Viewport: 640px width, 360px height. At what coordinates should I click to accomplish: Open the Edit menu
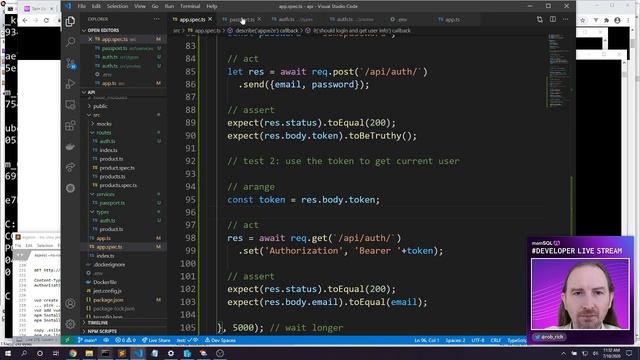(x=96, y=6)
